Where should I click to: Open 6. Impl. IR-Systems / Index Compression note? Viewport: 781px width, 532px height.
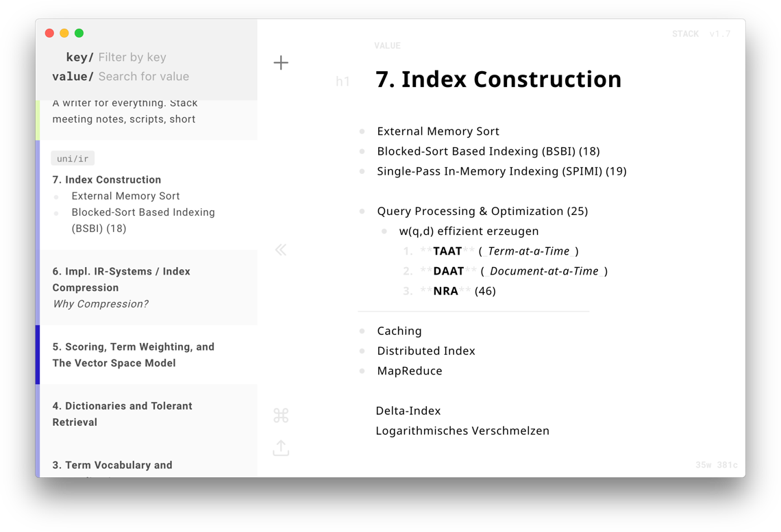coord(121,279)
